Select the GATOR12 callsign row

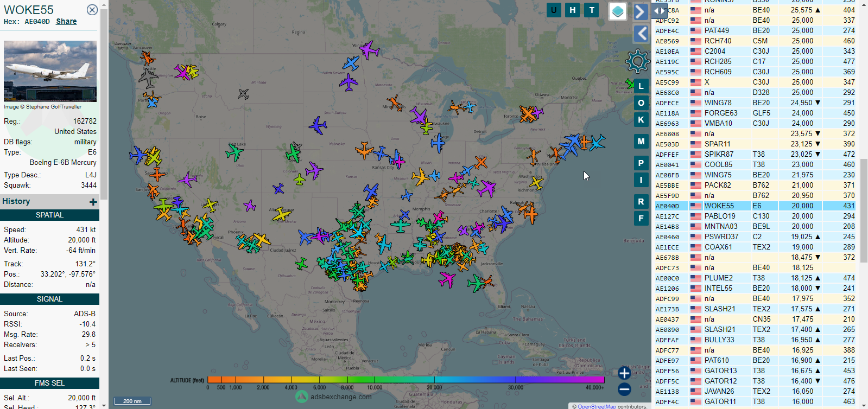(755, 381)
